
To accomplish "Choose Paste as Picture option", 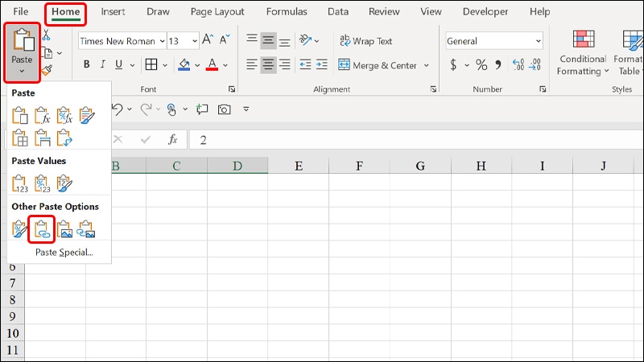I will click(64, 229).
